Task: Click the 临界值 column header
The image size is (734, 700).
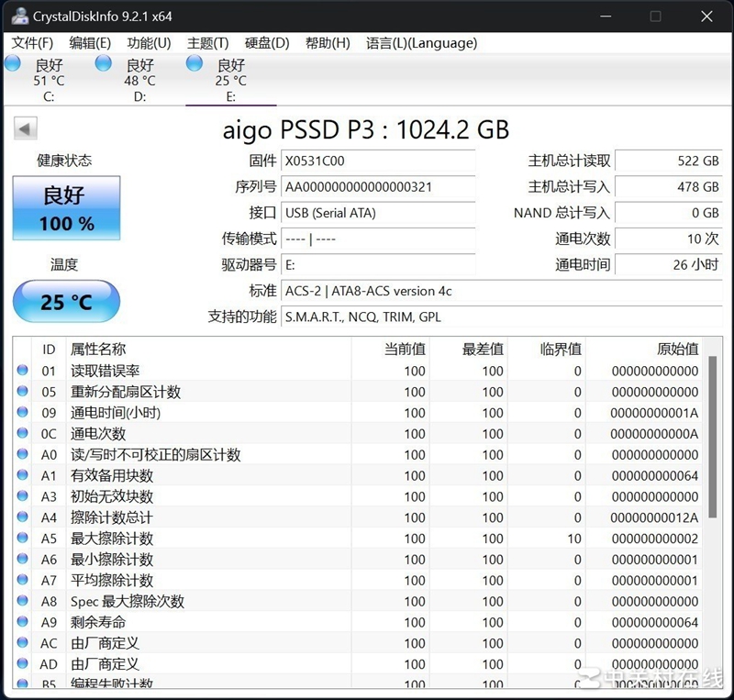Action: tap(547, 349)
